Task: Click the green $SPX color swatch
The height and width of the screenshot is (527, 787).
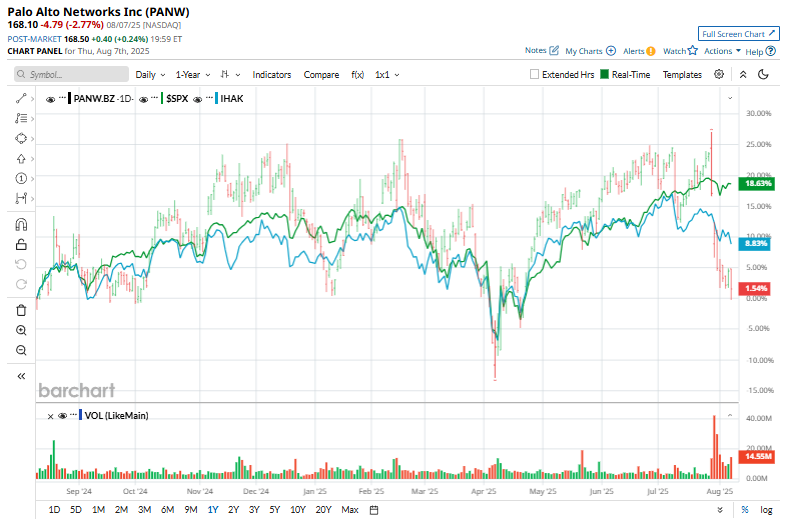Action: coord(162,98)
